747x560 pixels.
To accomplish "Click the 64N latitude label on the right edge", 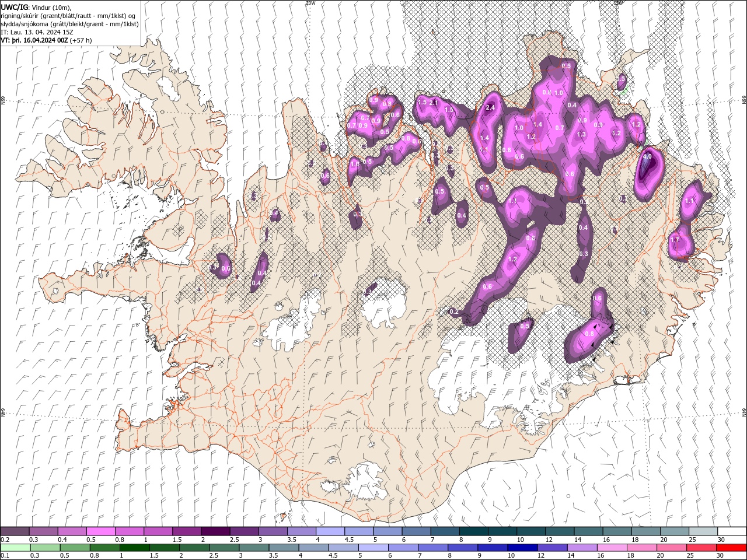I will click(744, 412).
